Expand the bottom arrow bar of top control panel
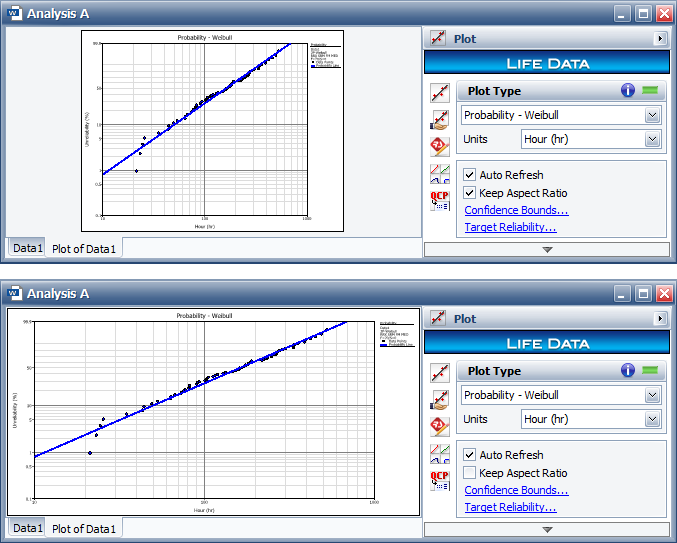Screen dimensions: 677x543 pyautogui.click(x=547, y=250)
